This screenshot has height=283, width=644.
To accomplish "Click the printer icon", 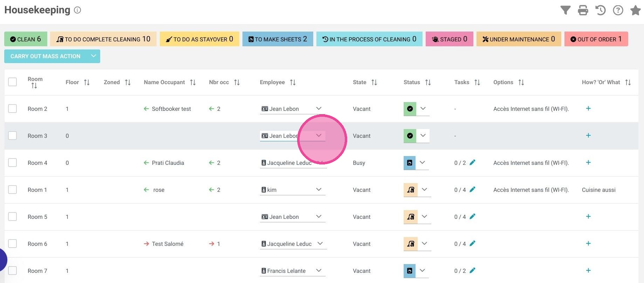I will (x=583, y=10).
